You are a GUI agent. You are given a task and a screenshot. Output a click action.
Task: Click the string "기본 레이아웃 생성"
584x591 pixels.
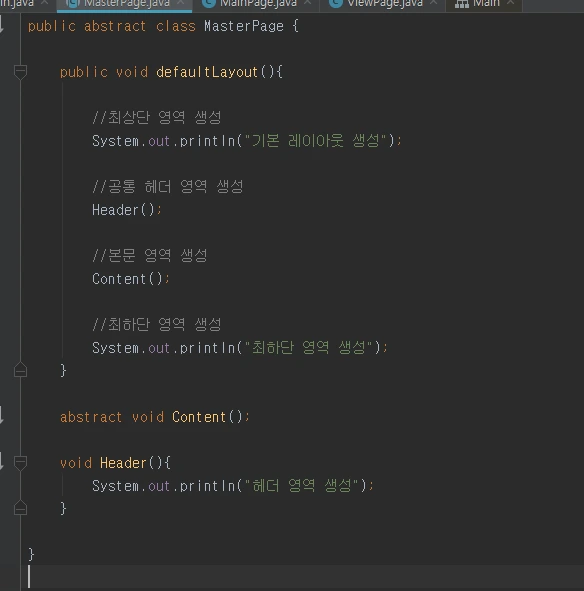point(316,141)
